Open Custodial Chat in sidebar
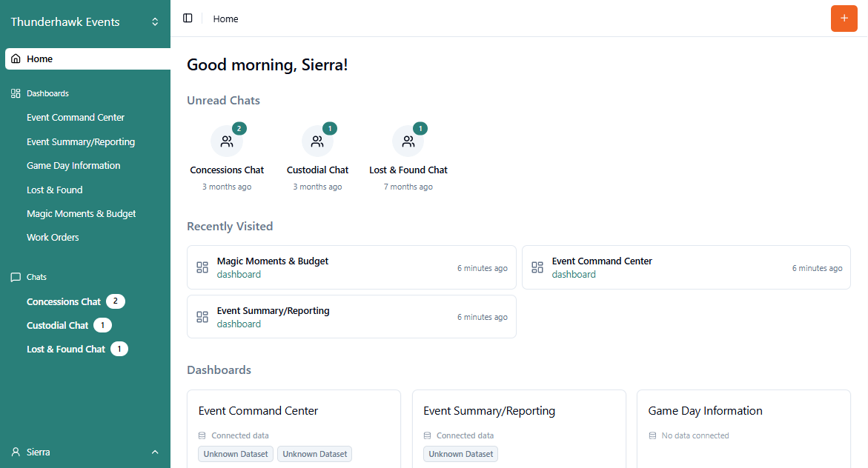Viewport: 868px width, 468px height. click(x=58, y=326)
